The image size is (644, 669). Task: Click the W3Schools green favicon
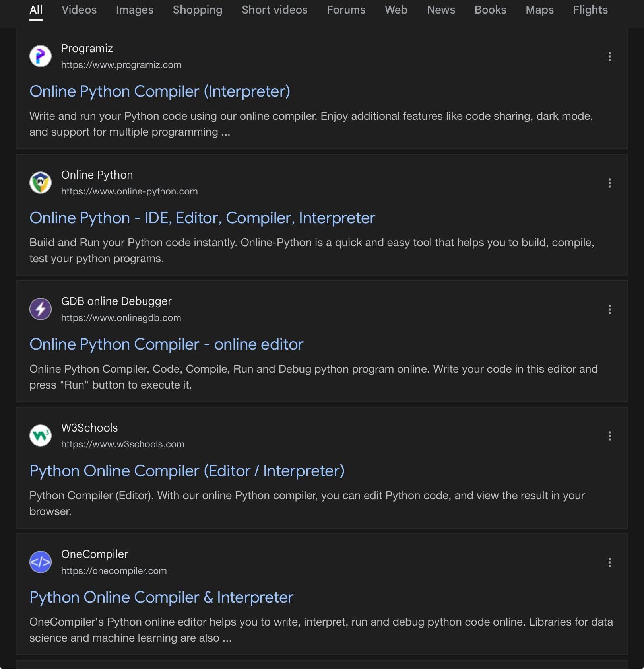[x=41, y=436]
